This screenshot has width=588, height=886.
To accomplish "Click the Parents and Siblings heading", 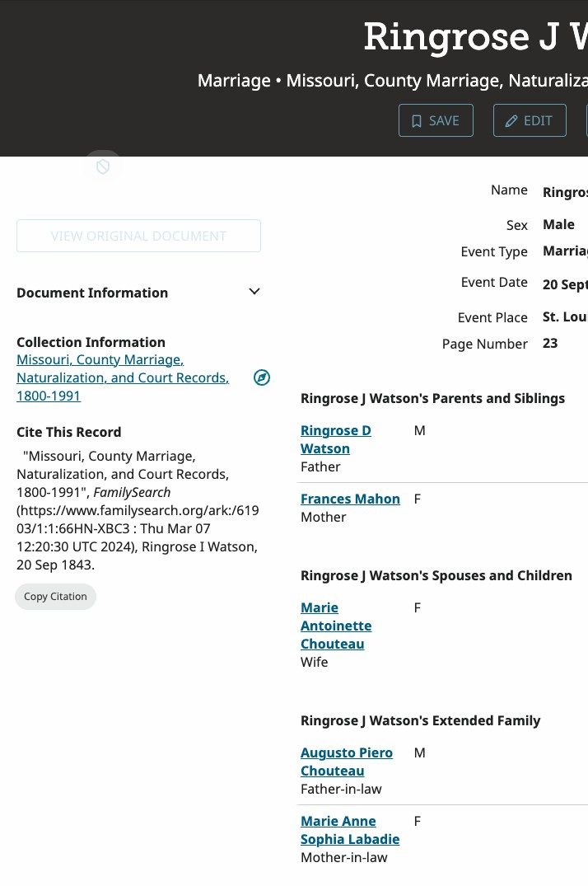I will point(432,398).
